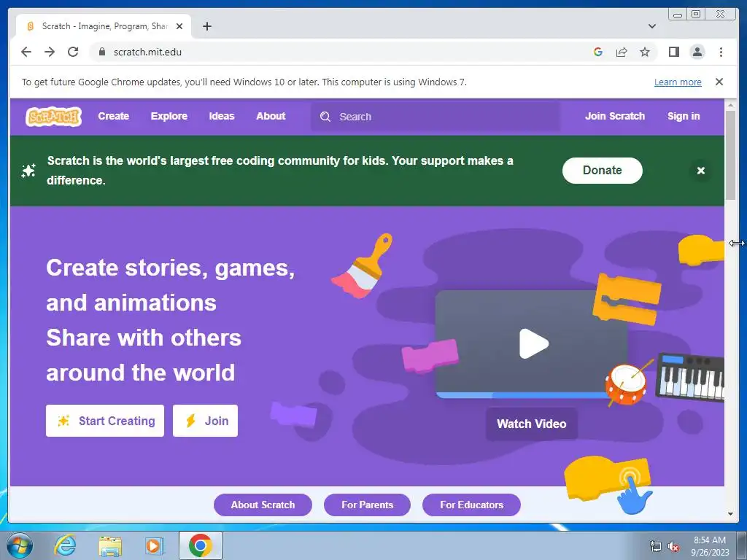Open the About menu item
This screenshot has height=560, width=747.
[271, 116]
